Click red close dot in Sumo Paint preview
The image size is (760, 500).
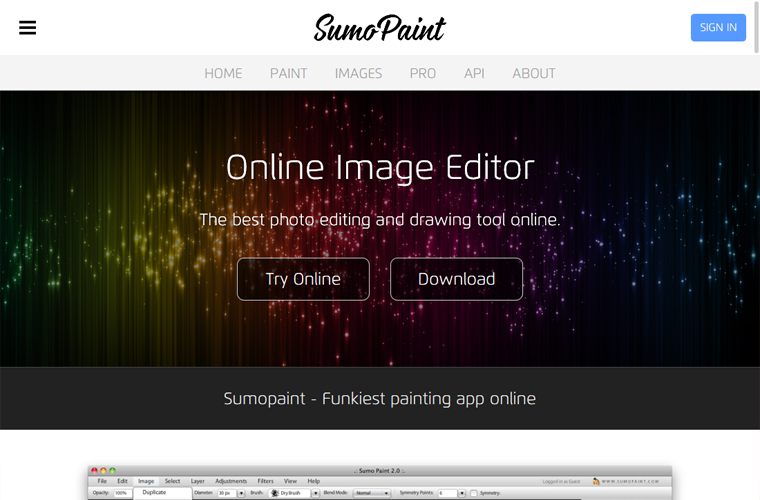[x=94, y=470]
